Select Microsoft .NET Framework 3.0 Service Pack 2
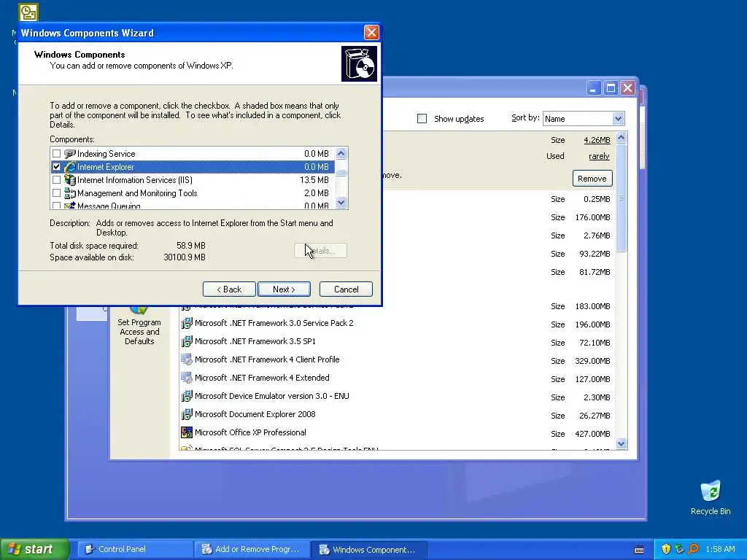The width and height of the screenshot is (747, 560). (x=274, y=323)
